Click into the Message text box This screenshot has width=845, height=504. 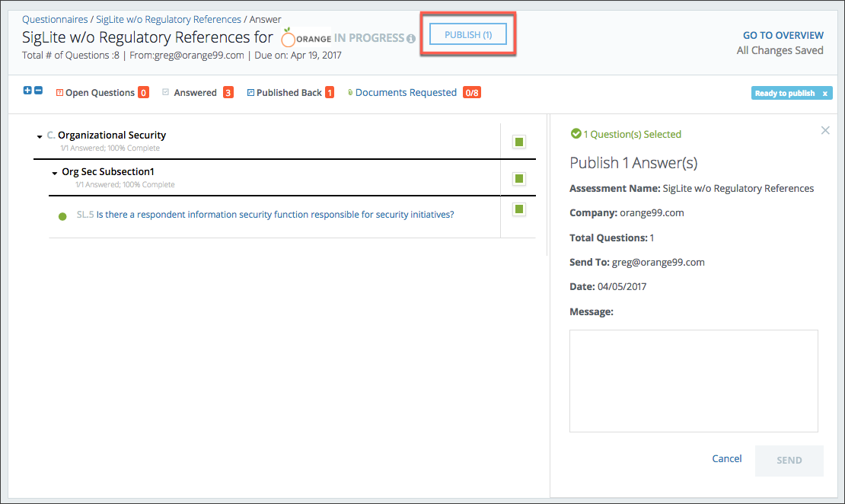tap(694, 381)
